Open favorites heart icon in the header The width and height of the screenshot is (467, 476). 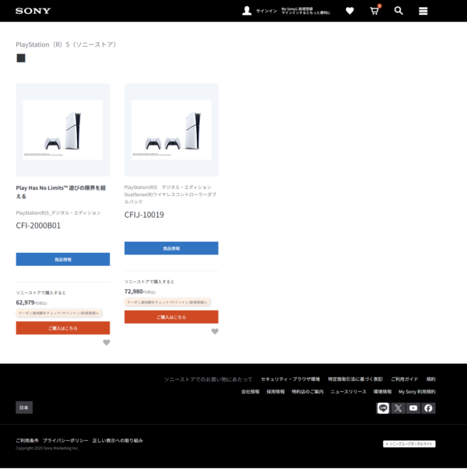click(x=349, y=11)
